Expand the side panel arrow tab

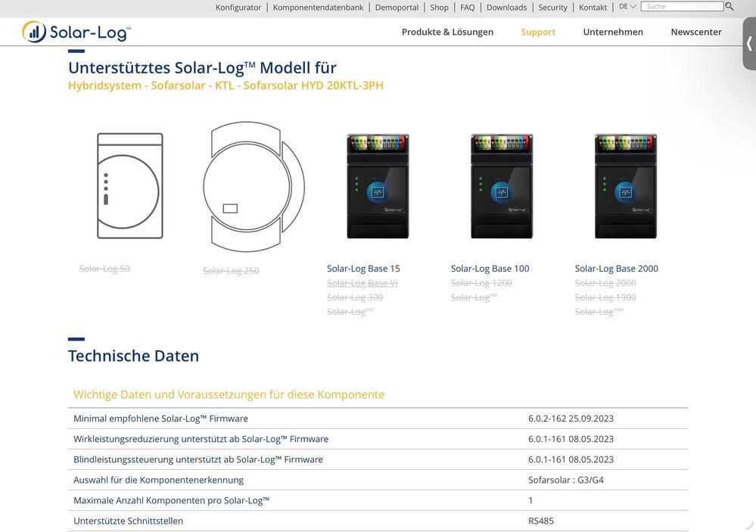[x=748, y=44]
